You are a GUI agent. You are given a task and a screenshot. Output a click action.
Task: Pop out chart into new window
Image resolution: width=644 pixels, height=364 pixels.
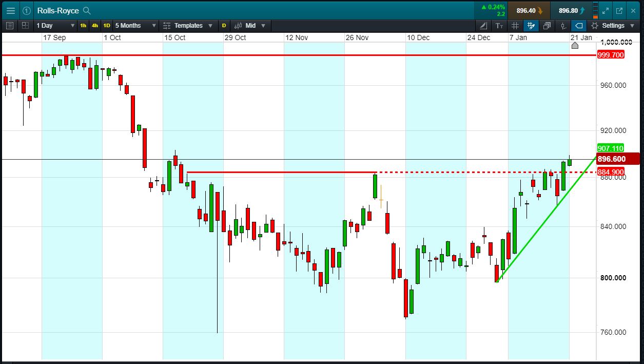pyautogui.click(x=619, y=10)
